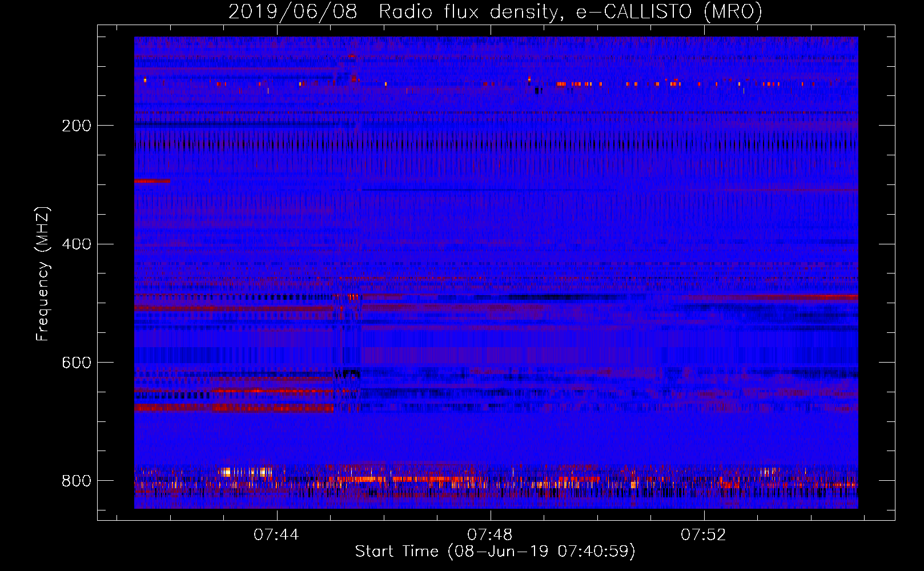Click the 'Start Time (08-Jun-19 07:40:59)' label
924x571 pixels.
(495, 552)
